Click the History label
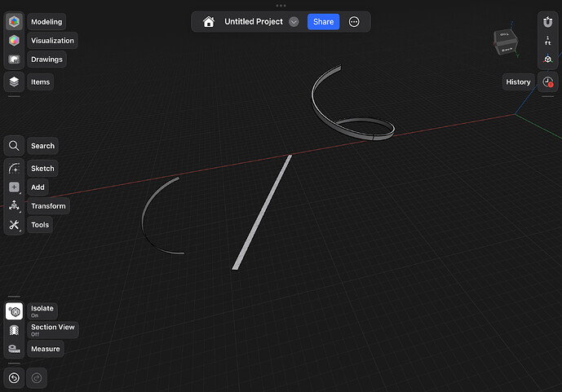 point(518,82)
